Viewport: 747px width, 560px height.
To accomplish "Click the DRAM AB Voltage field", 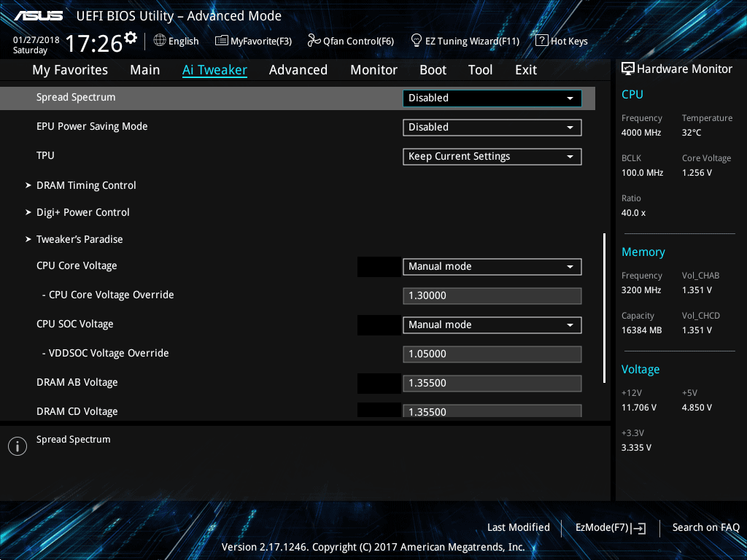I will point(492,384).
